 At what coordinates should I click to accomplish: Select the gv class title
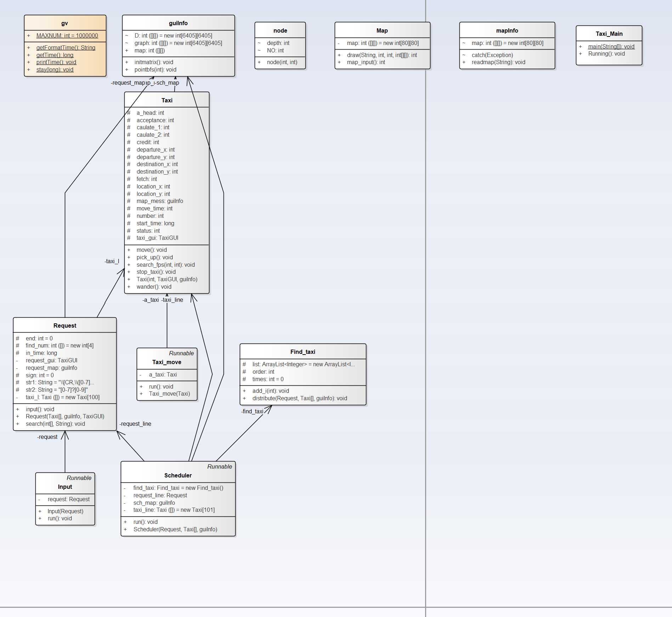(x=64, y=23)
